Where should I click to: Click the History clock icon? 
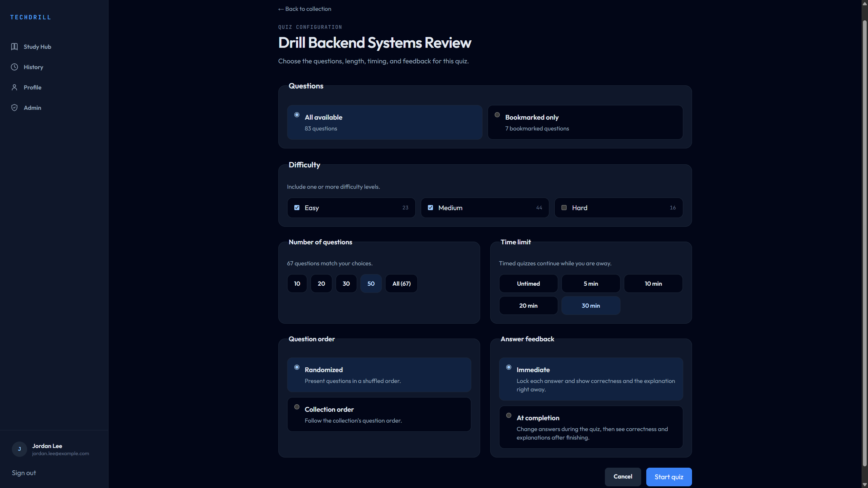click(x=14, y=67)
